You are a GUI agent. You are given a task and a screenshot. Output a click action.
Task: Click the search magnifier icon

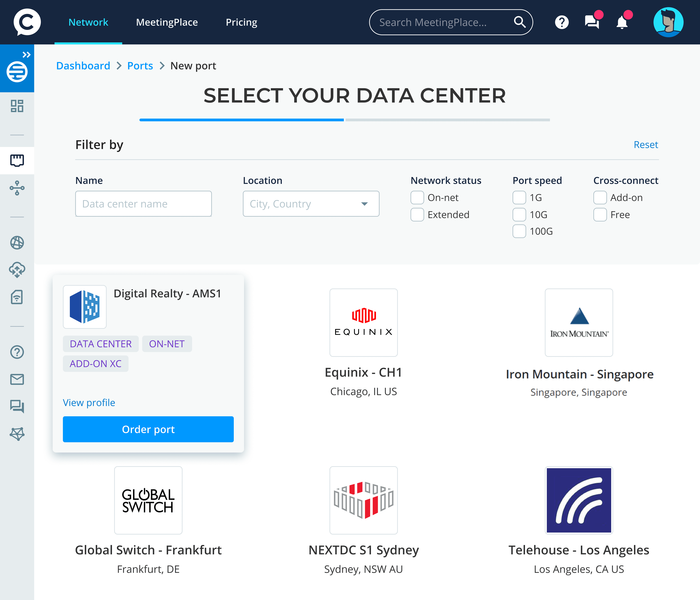point(520,22)
